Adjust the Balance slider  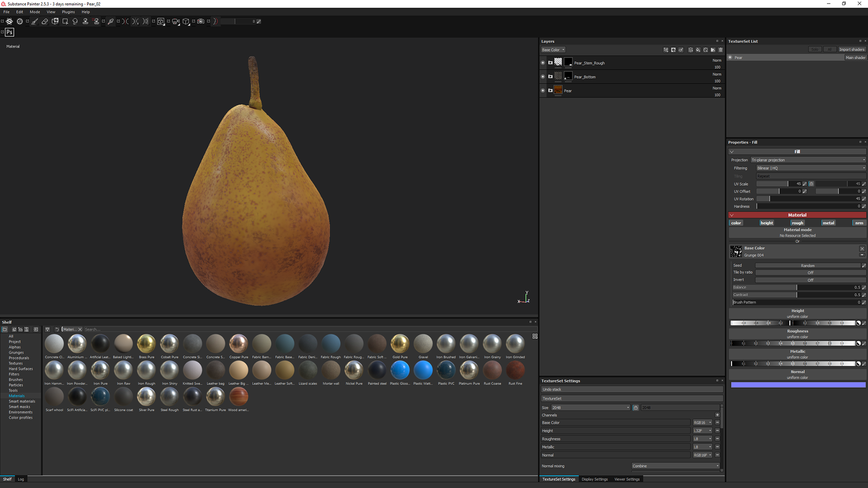797,287
